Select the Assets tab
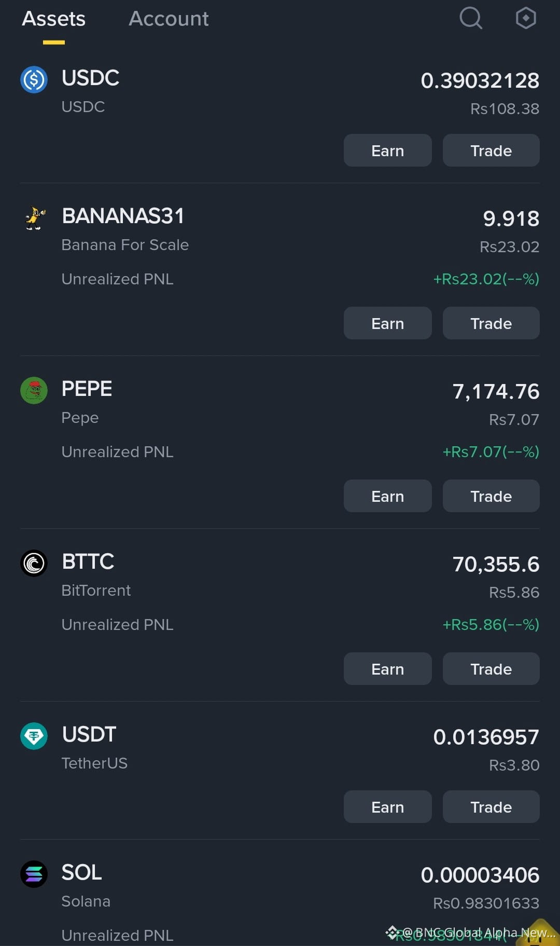This screenshot has height=946, width=560. click(53, 19)
